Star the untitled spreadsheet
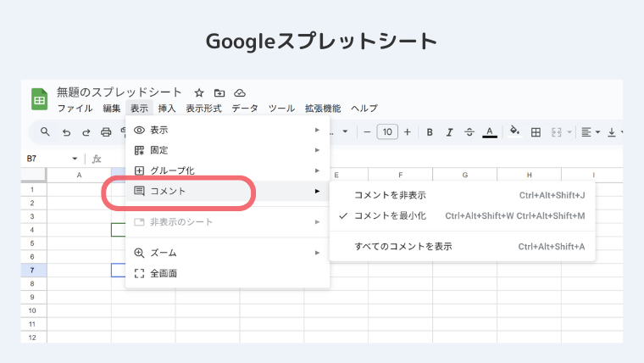 [x=199, y=93]
